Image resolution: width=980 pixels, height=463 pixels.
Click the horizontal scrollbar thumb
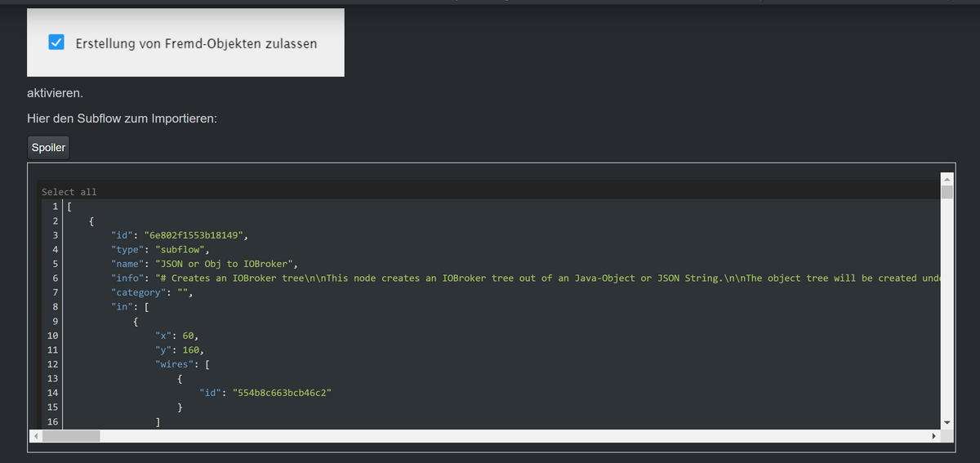pyautogui.click(x=71, y=436)
